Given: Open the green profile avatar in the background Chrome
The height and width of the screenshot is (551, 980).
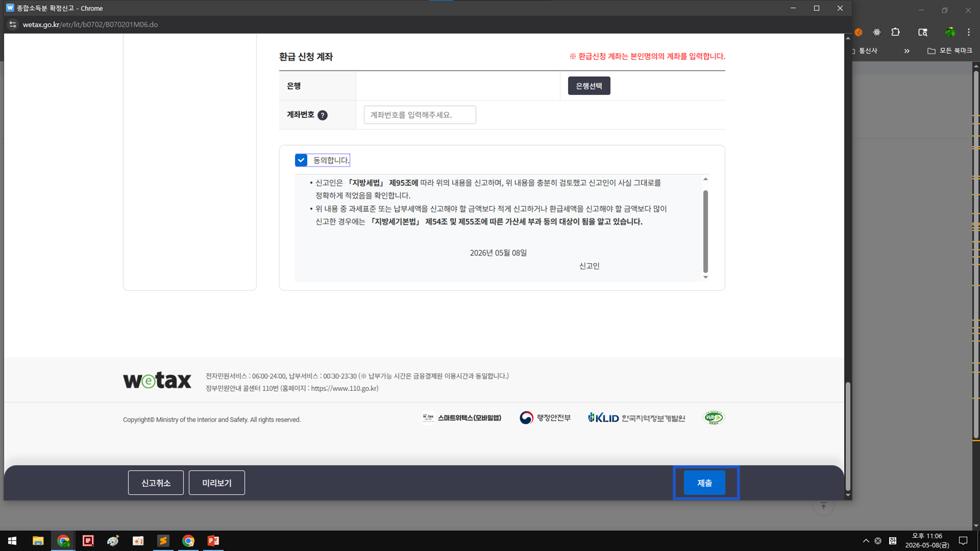Looking at the screenshot, I should point(950,32).
